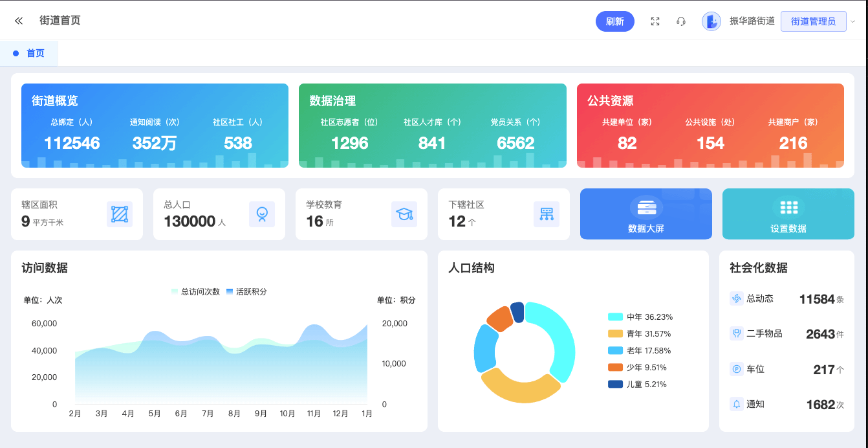This screenshot has height=448, width=868.
Task: Click the user avatar next to 振华路街道
Action: [711, 21]
